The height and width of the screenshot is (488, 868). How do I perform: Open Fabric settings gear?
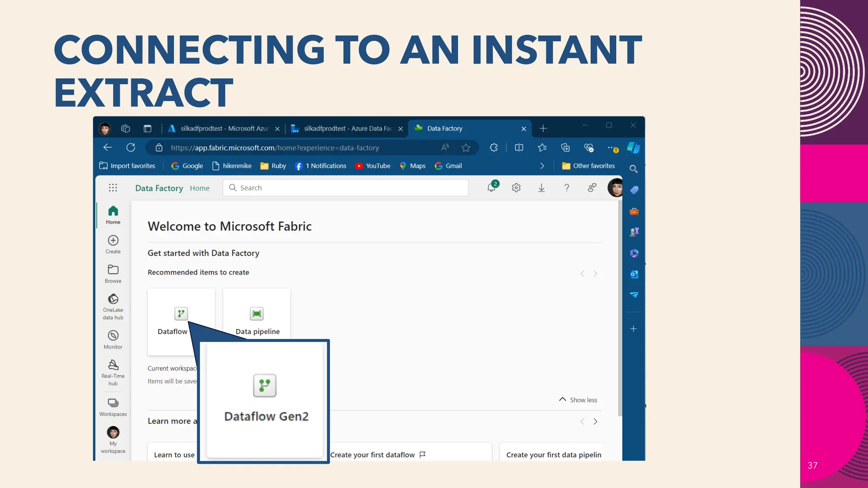(x=516, y=188)
